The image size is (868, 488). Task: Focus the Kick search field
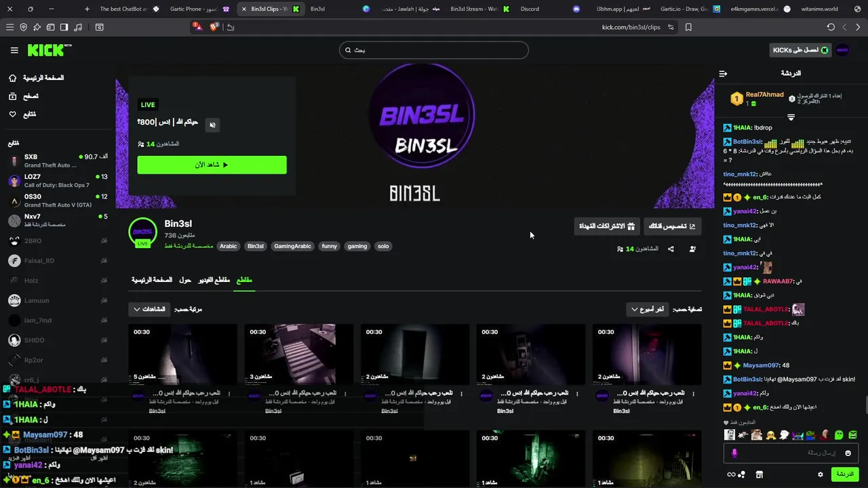(x=434, y=50)
